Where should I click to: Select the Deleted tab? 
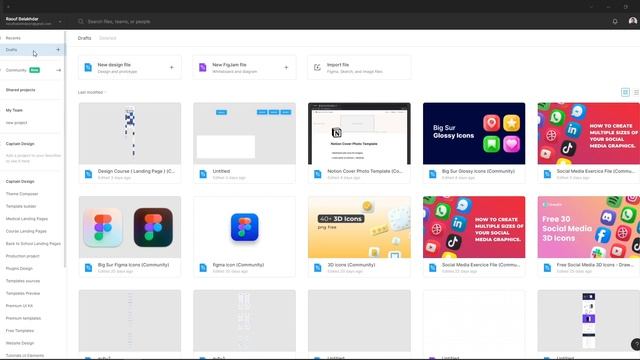[108, 38]
